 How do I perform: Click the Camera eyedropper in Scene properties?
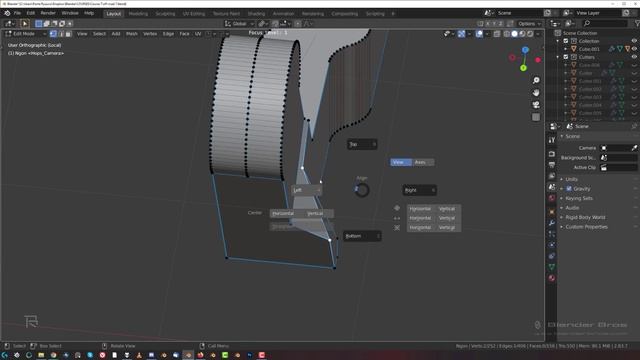(634, 148)
